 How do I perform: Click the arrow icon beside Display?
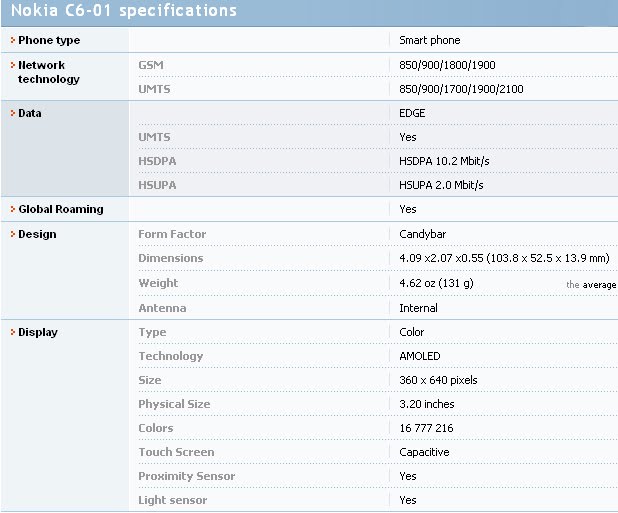point(13,332)
